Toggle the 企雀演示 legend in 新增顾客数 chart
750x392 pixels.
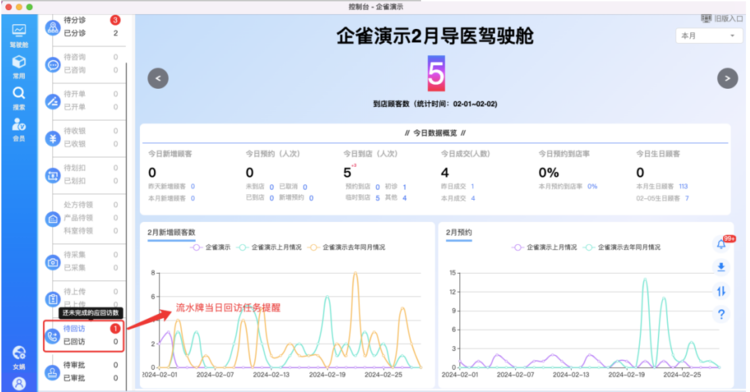(x=210, y=247)
